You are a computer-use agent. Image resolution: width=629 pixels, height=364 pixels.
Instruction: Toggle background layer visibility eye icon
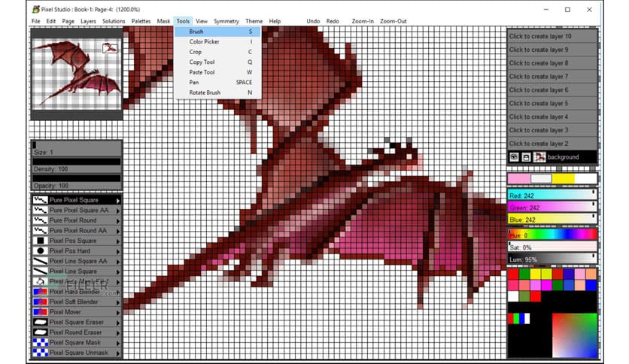pos(514,157)
